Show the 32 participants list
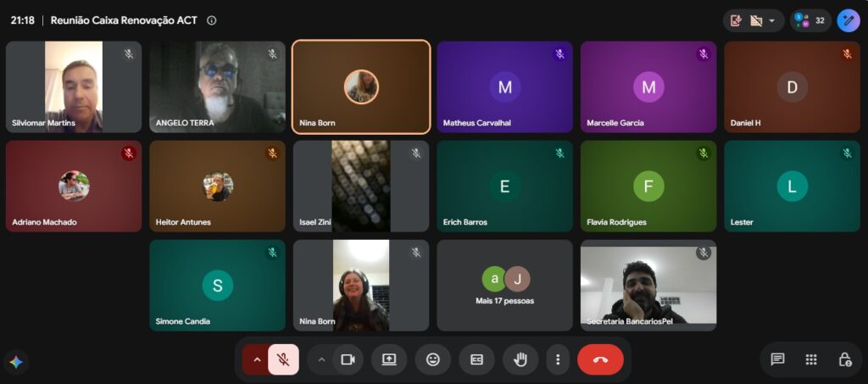The image size is (868, 384). [810, 20]
